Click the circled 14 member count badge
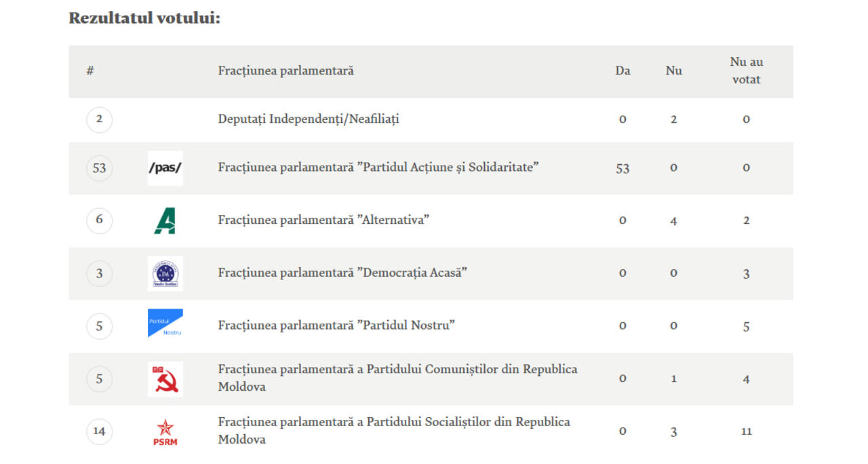 (x=100, y=431)
